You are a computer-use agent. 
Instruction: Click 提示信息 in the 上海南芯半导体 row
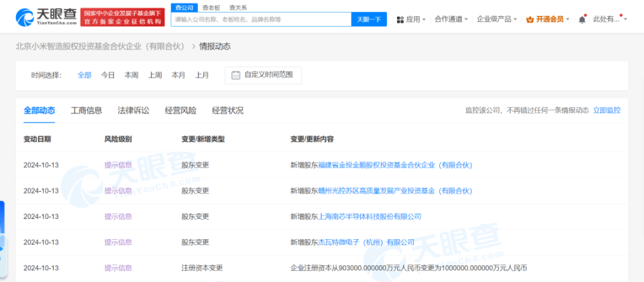click(x=118, y=216)
